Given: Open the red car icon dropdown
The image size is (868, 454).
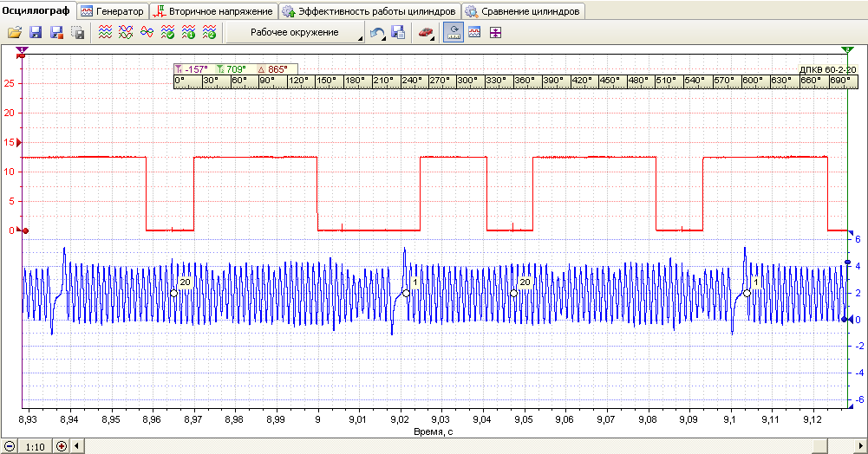Looking at the screenshot, I should (425, 33).
